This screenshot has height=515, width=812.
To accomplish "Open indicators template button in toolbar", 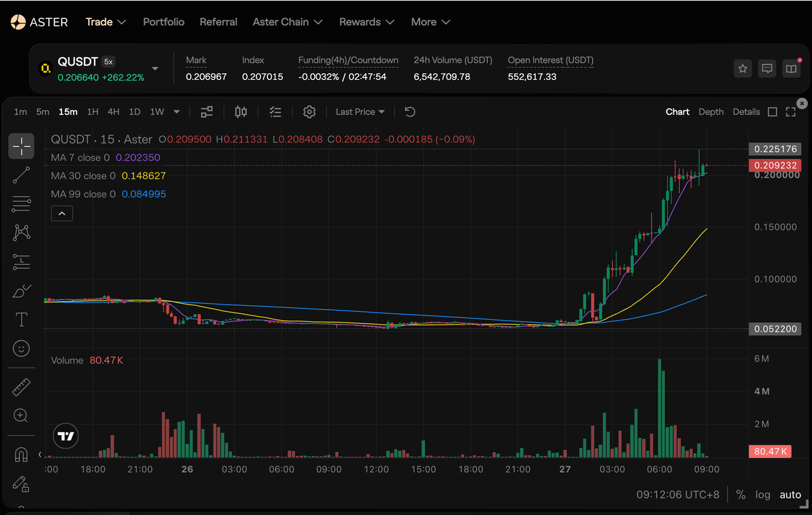I will 206,112.
